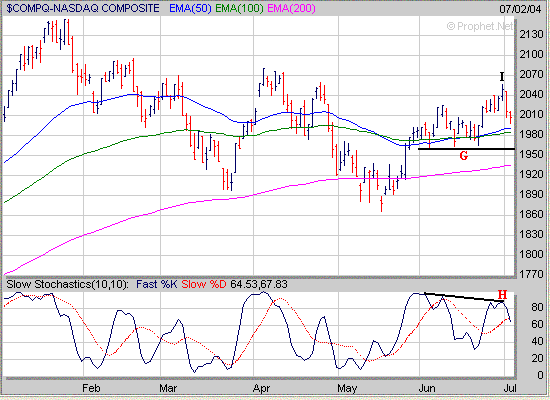
Task: Click the red G support annotation
Action: click(464, 155)
